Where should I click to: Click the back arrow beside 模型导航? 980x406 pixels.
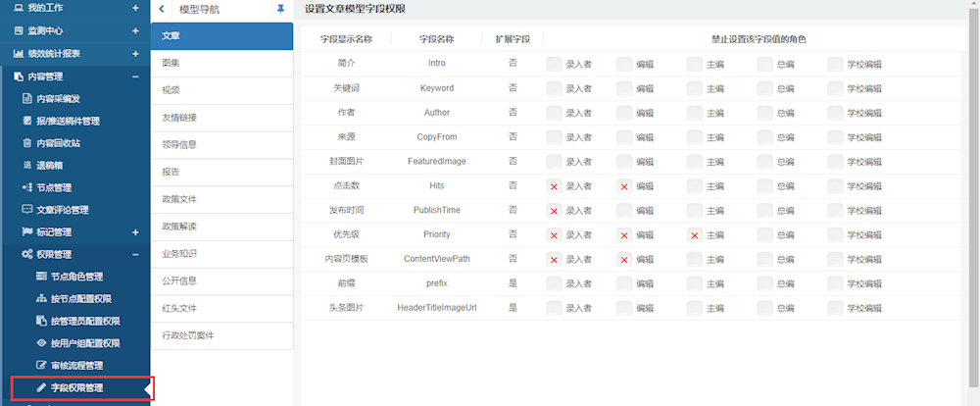162,9
